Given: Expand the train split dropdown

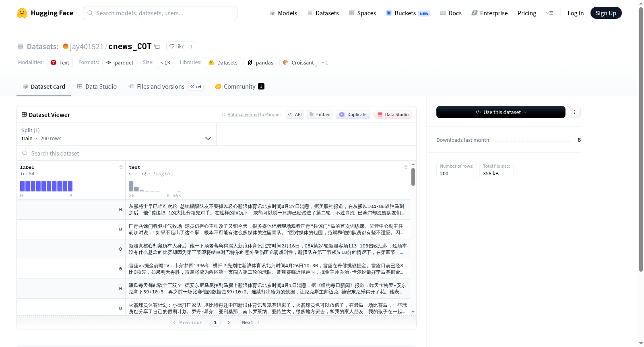Looking at the screenshot, I should 117,134.
